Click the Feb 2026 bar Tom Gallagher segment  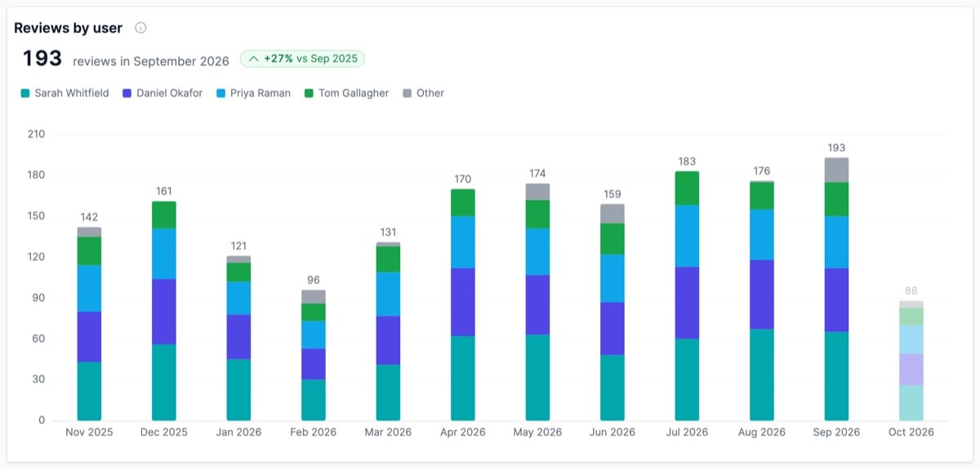point(314,312)
